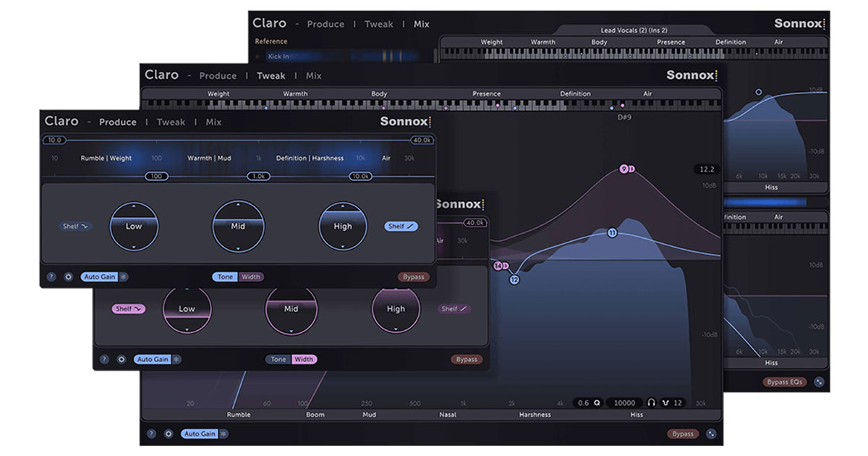Click the resize icon beside Bypass EQs
Screen dimensions: 868x456
tap(818, 381)
